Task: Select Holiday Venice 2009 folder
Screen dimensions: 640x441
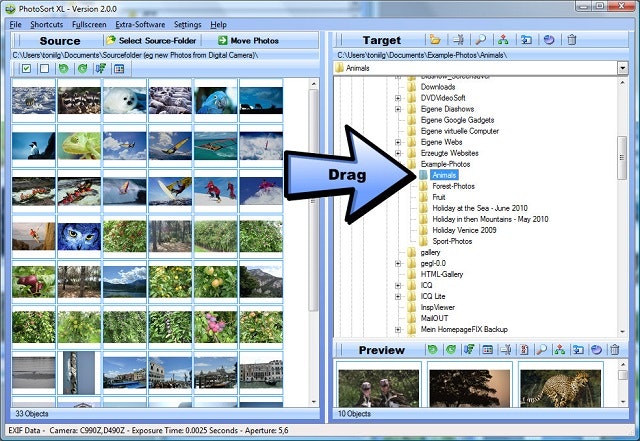Action: click(464, 230)
